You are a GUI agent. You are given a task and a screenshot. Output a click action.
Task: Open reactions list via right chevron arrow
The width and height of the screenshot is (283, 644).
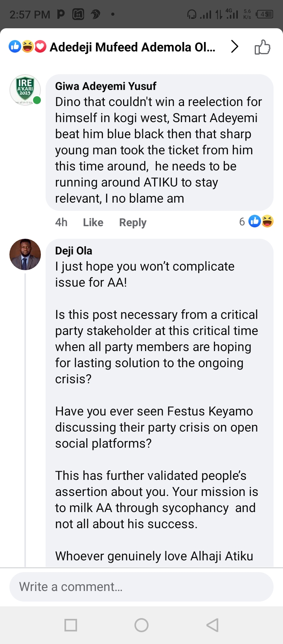(235, 47)
